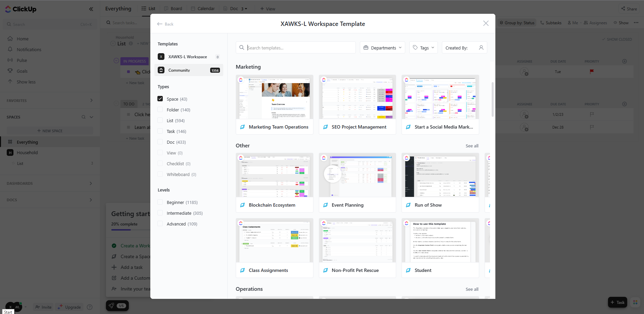
Task: Open the Departments dropdown
Action: (x=382, y=48)
